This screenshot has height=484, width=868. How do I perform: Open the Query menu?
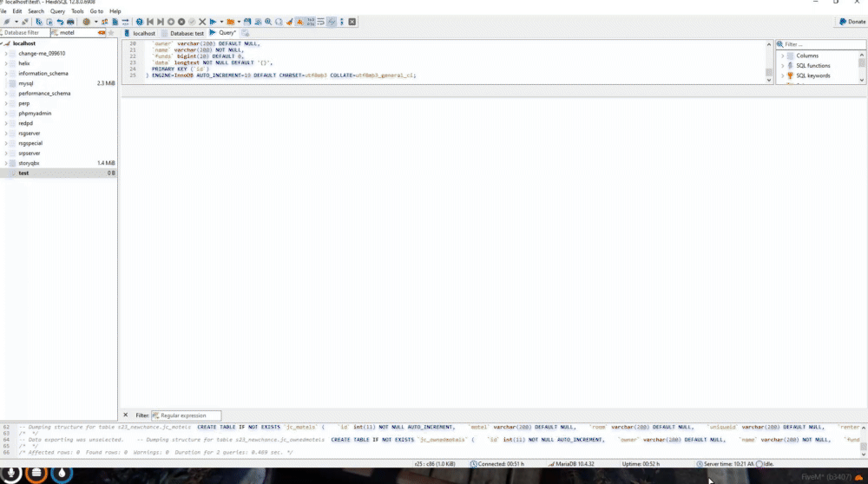(x=57, y=11)
